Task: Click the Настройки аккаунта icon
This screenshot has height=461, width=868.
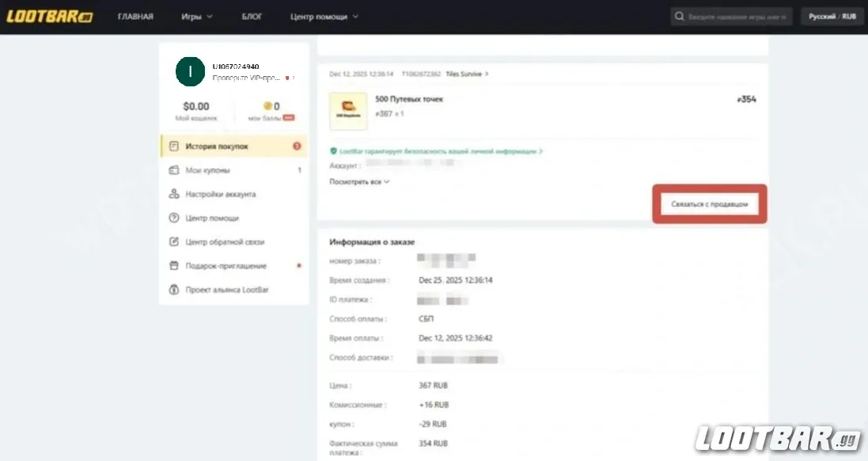Action: pos(174,193)
